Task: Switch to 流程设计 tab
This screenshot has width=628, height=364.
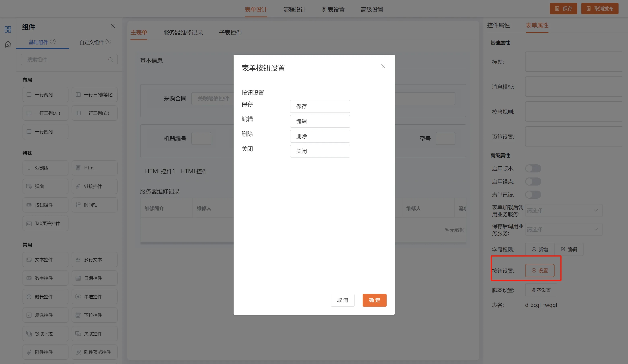Action: (294, 9)
